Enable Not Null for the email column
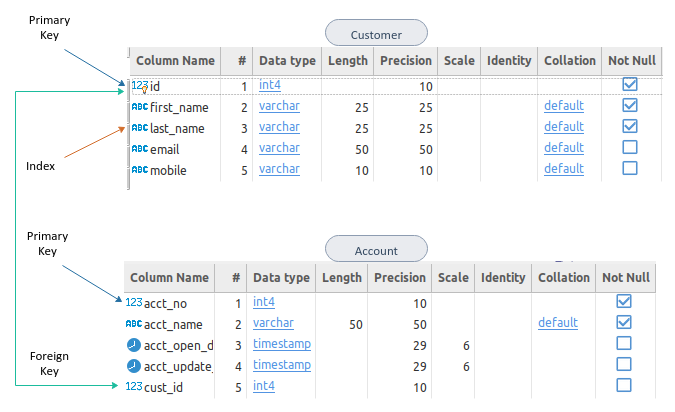This screenshot has height=412, width=675. tap(630, 147)
